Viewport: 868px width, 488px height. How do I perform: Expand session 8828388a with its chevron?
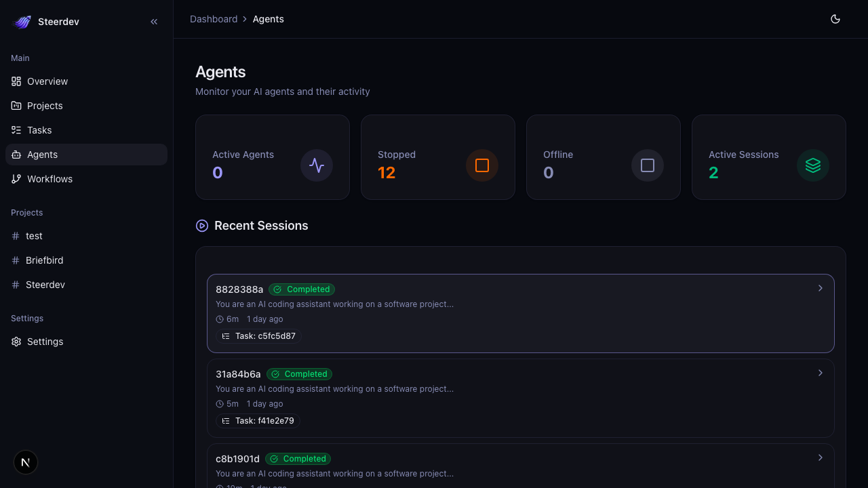pyautogui.click(x=820, y=288)
